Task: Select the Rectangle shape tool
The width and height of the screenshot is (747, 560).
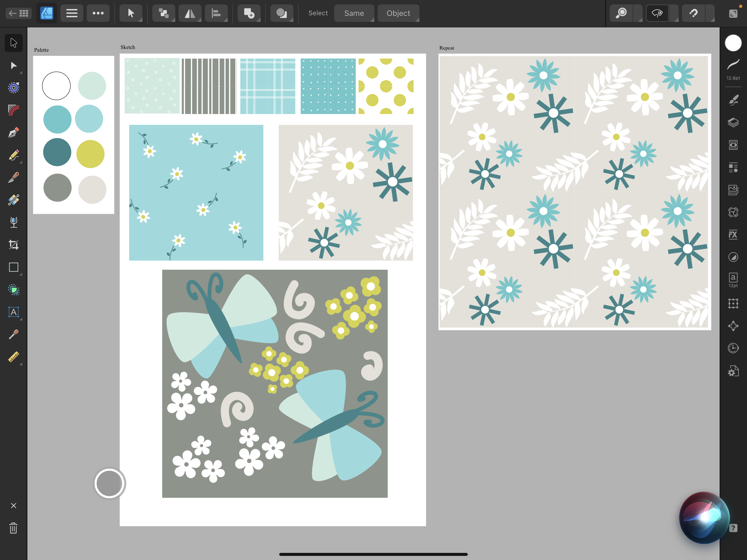Action: tap(13, 267)
